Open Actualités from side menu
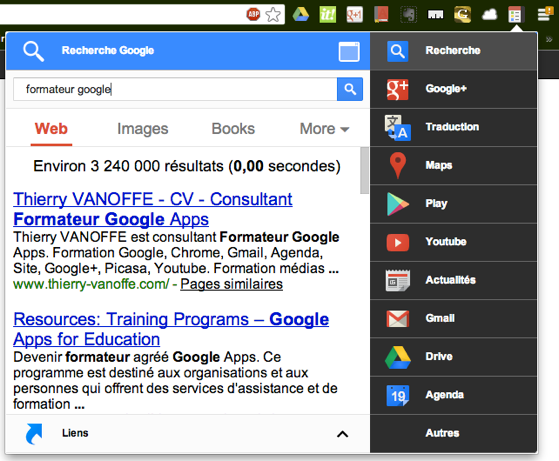 point(453,281)
